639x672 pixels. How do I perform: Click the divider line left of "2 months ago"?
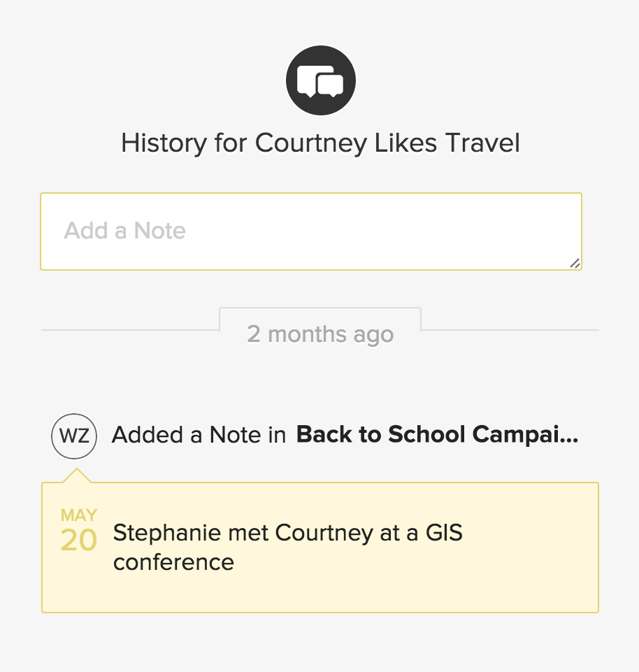pos(129,329)
